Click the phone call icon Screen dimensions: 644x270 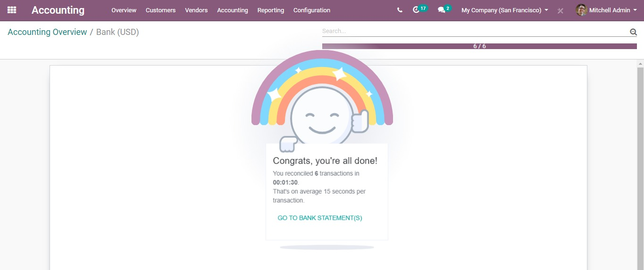[x=400, y=10]
